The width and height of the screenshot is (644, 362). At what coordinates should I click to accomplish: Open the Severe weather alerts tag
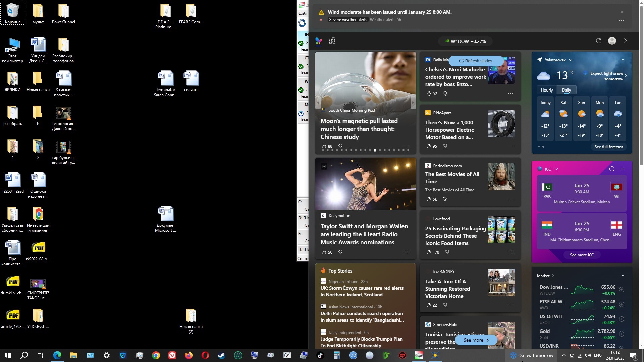(348, 20)
